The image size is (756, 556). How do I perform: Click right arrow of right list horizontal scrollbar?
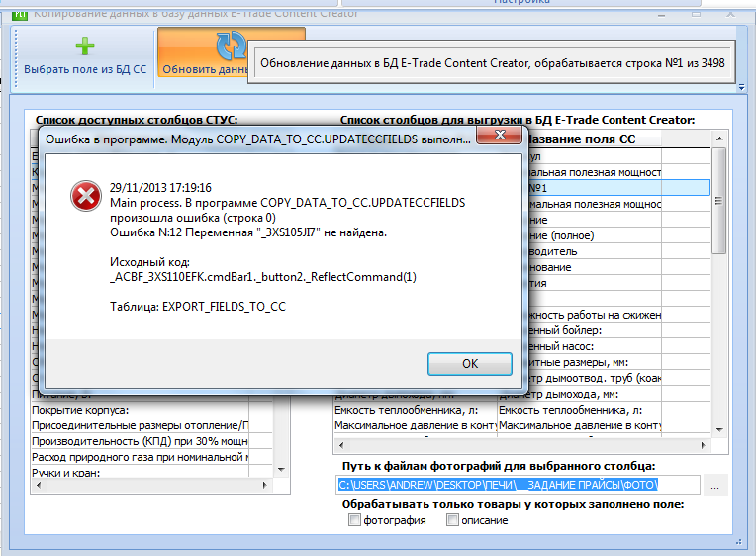(x=703, y=445)
